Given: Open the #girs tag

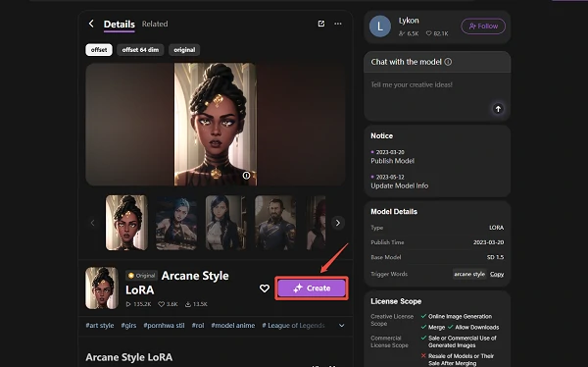Looking at the screenshot, I should click(x=128, y=326).
